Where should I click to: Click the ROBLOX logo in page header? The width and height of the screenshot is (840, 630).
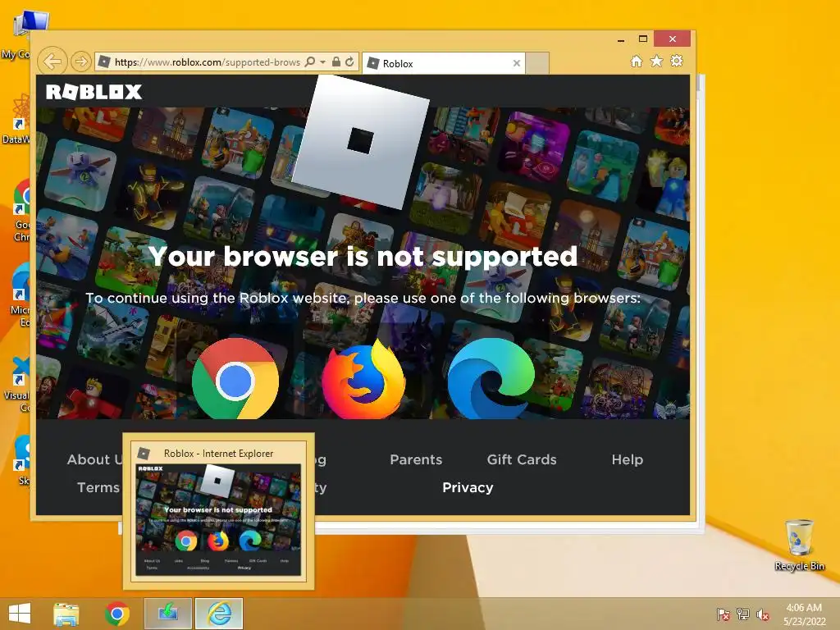pyautogui.click(x=94, y=92)
